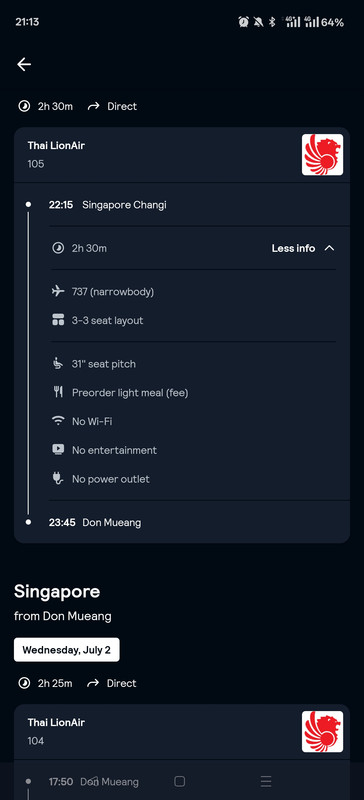Screen dimensions: 364x800
Task: Tap the meal fork-and-knife icon
Action: (58, 392)
